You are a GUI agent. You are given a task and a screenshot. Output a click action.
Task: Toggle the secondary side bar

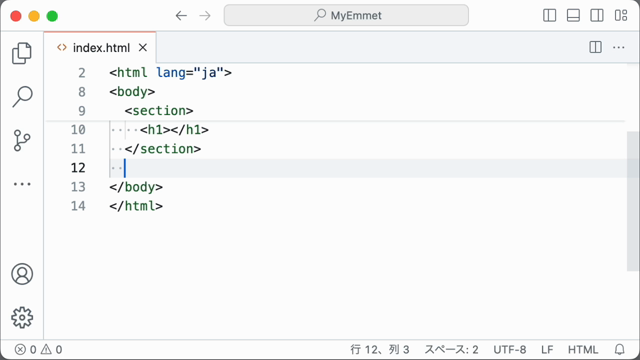pos(597,16)
